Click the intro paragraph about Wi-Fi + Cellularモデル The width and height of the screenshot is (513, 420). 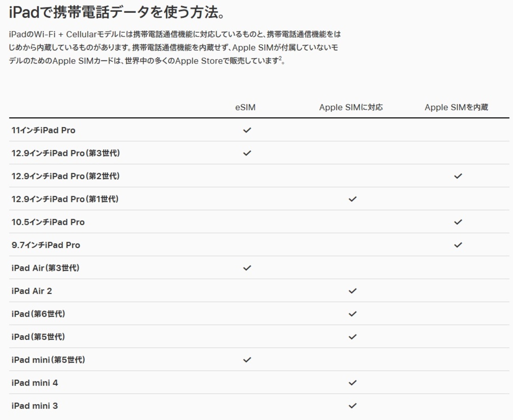(x=175, y=47)
